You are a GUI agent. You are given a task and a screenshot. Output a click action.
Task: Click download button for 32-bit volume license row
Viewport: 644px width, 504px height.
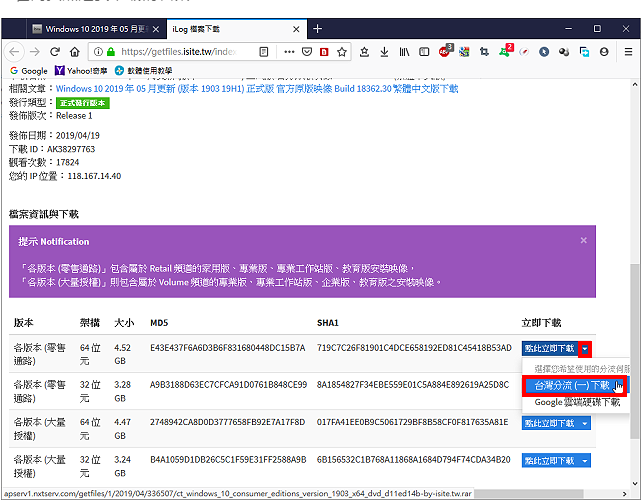(x=550, y=461)
